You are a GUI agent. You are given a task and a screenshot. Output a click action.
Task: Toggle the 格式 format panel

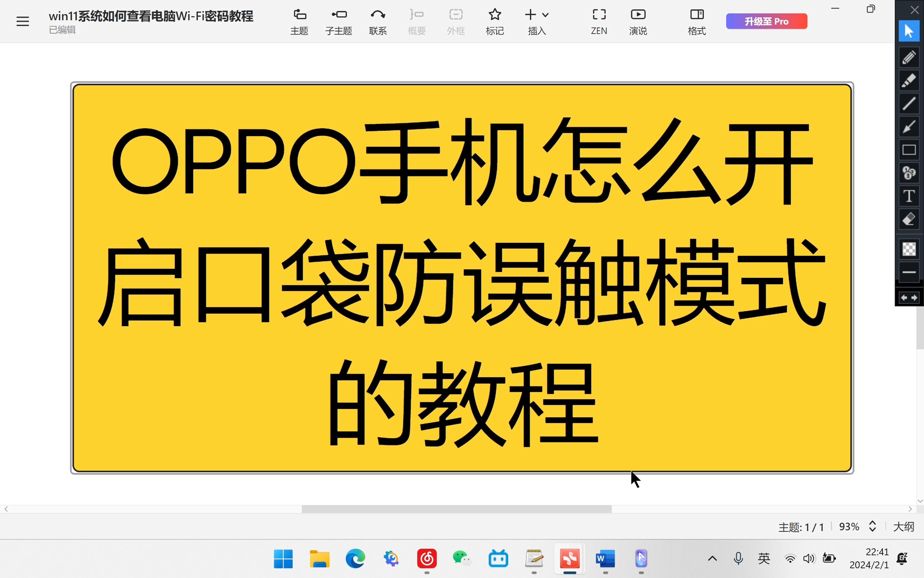[x=697, y=22]
